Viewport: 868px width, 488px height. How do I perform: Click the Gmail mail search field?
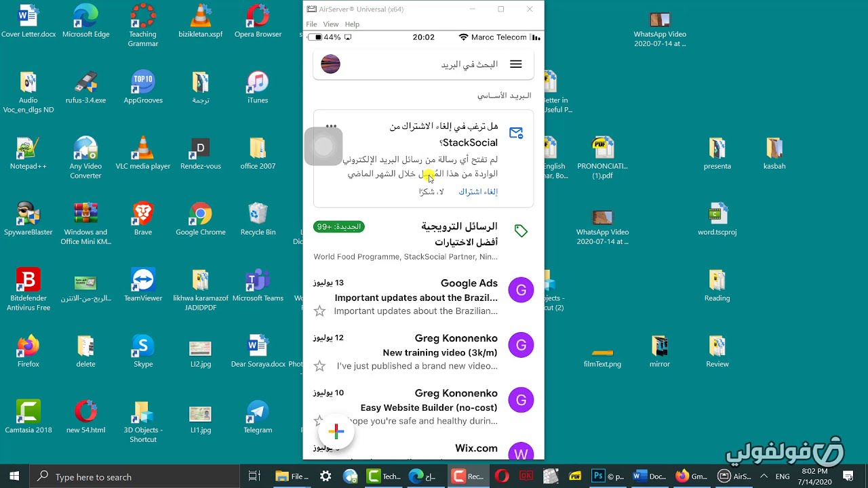[423, 64]
